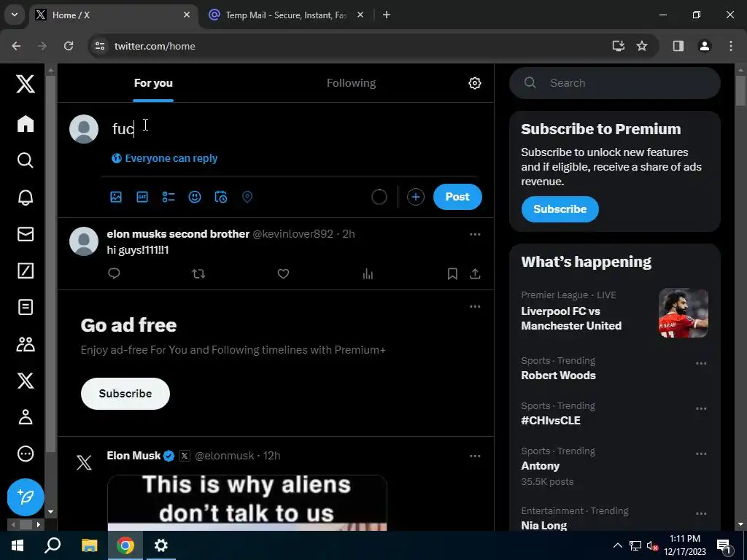The image size is (747, 560).
Task: Open Communities people icon
Action: (x=26, y=344)
